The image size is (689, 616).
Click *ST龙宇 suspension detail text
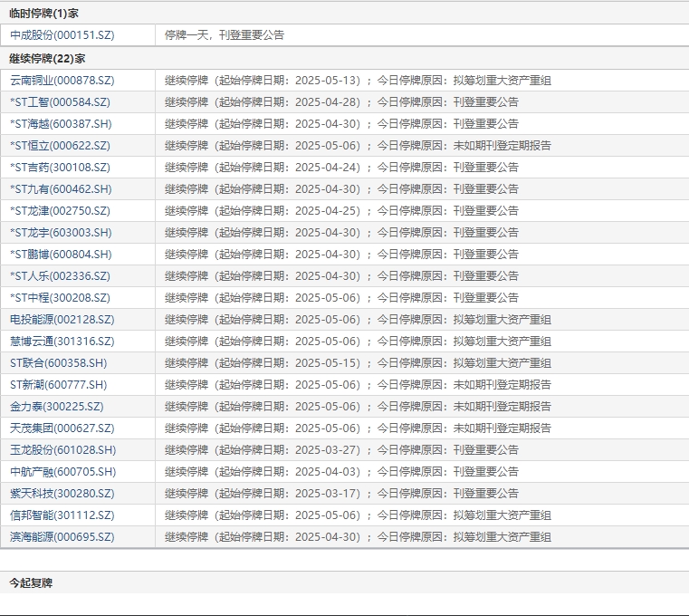pos(342,233)
